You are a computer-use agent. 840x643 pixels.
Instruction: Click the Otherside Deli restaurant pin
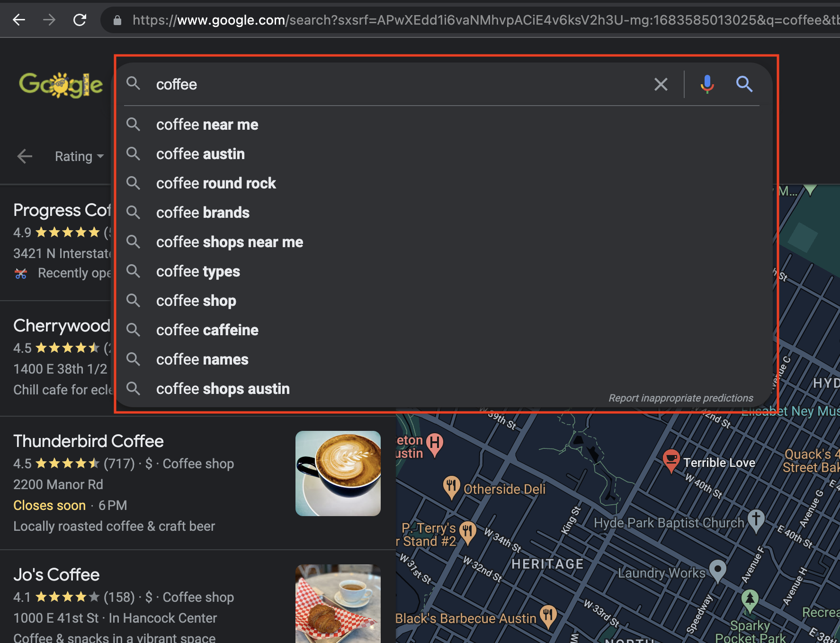coord(451,488)
